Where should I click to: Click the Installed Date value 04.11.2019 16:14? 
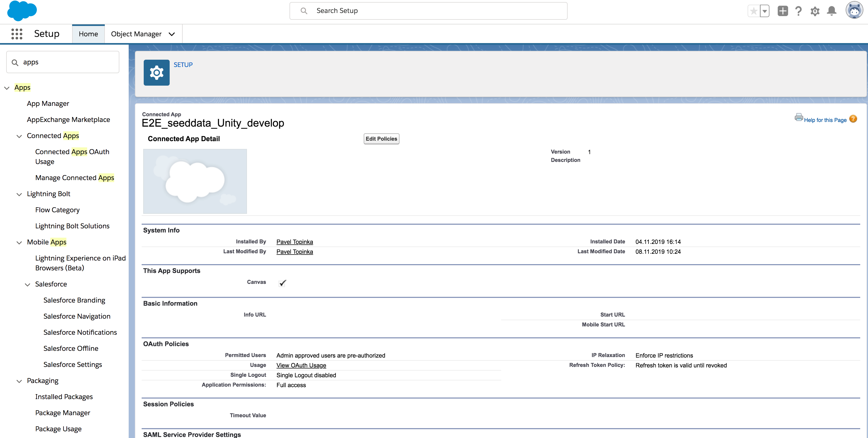pyautogui.click(x=658, y=242)
